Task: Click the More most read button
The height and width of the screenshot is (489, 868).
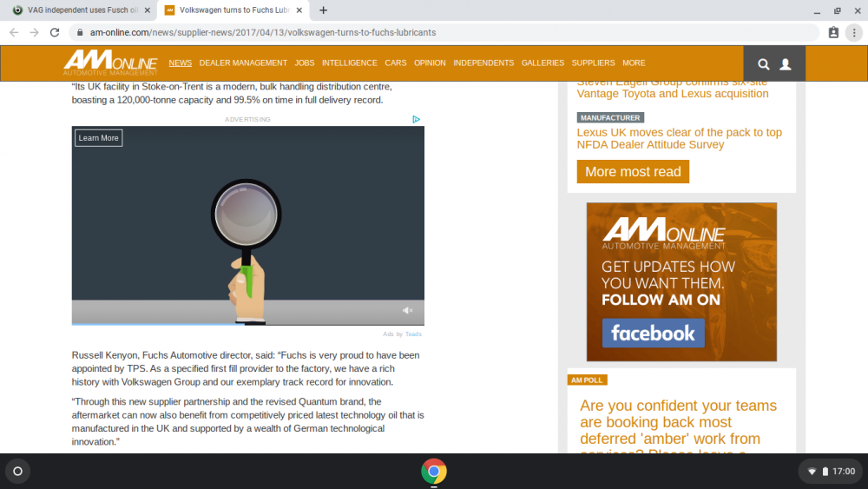Action: (633, 172)
